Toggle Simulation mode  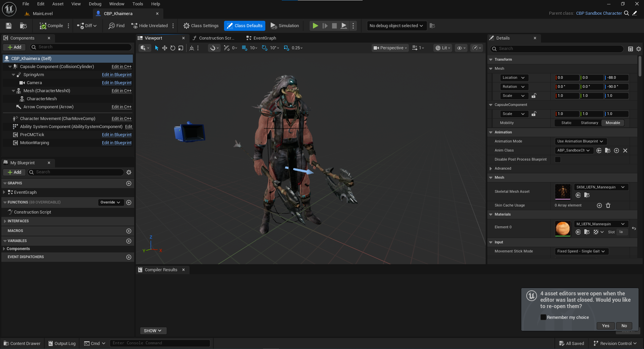tap(285, 26)
